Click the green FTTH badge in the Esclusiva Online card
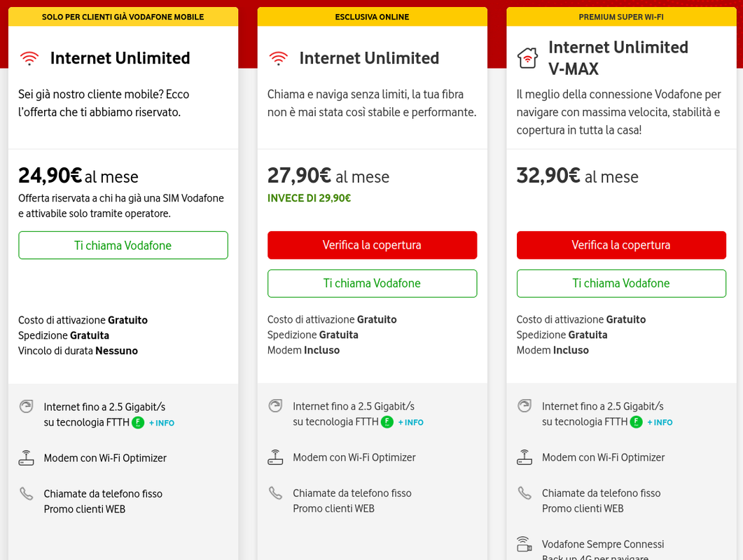The width and height of the screenshot is (743, 560). click(x=387, y=422)
